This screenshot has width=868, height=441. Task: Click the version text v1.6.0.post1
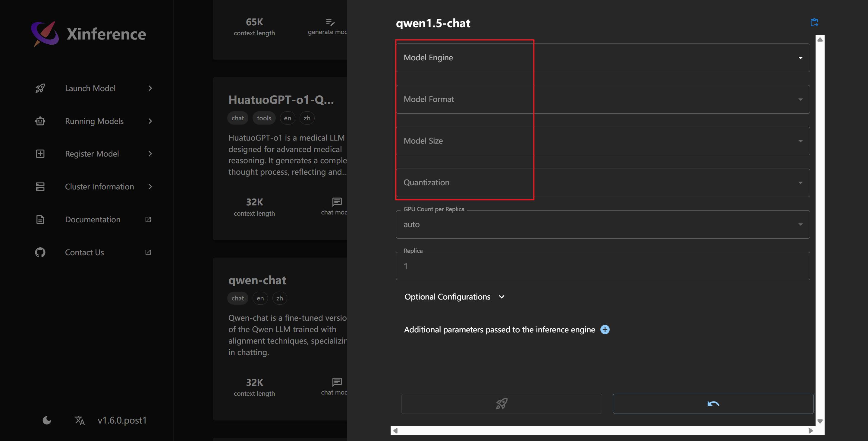(x=122, y=420)
